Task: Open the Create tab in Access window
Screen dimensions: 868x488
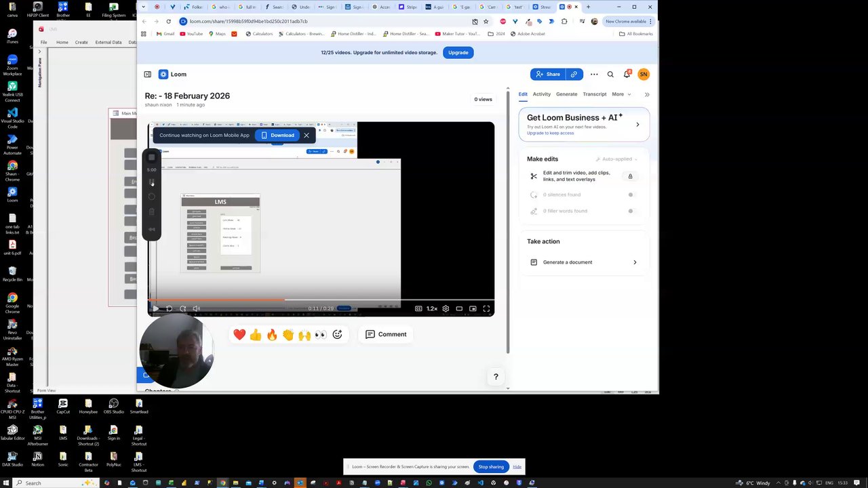Action: click(81, 42)
